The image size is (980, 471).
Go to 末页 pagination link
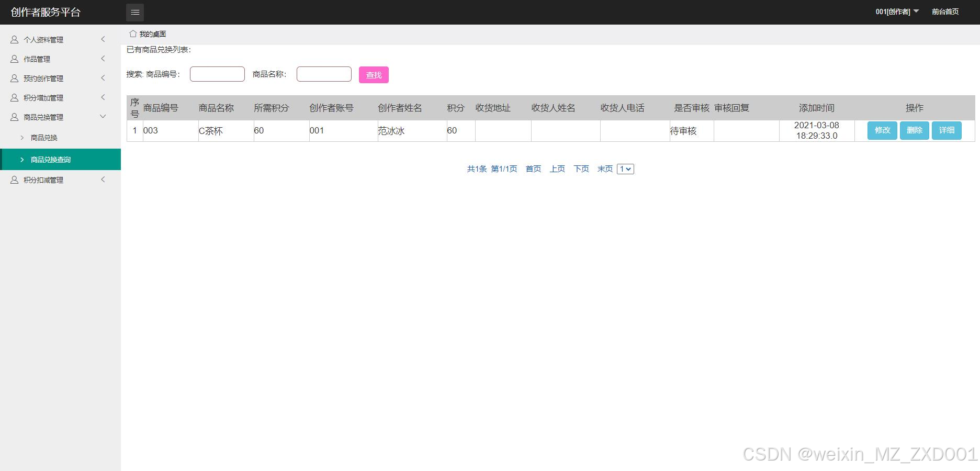coord(605,169)
